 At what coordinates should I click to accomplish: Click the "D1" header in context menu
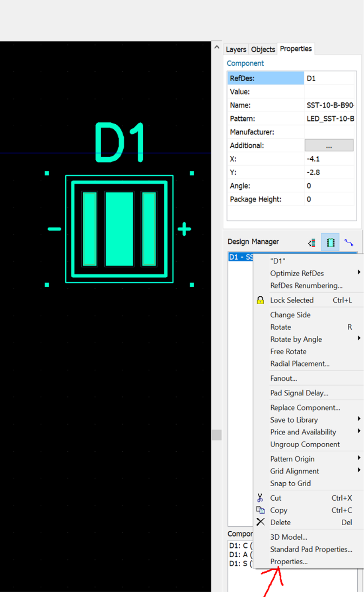point(278,261)
